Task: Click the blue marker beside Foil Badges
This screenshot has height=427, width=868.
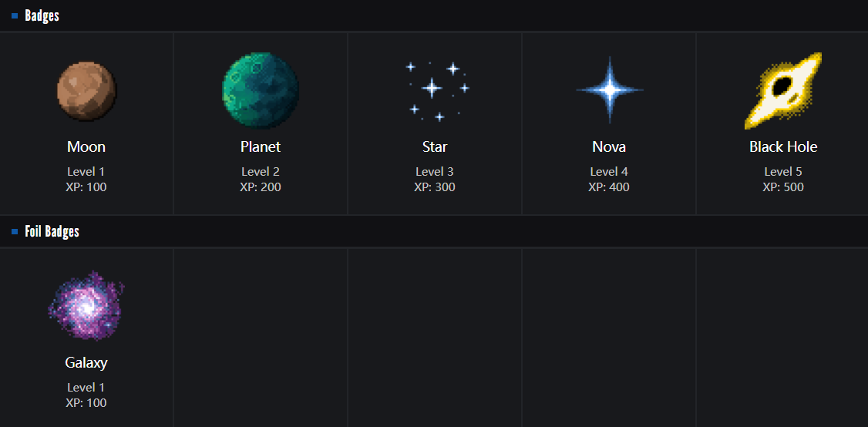Action: (15, 231)
